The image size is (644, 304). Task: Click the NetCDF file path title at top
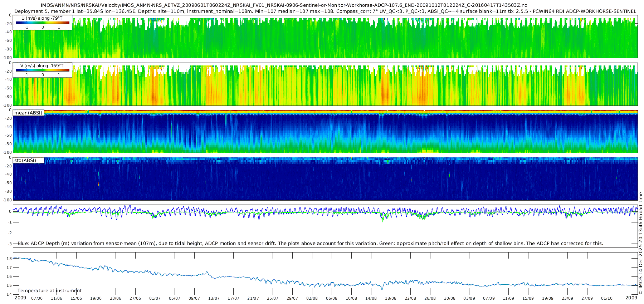pos(284,5)
